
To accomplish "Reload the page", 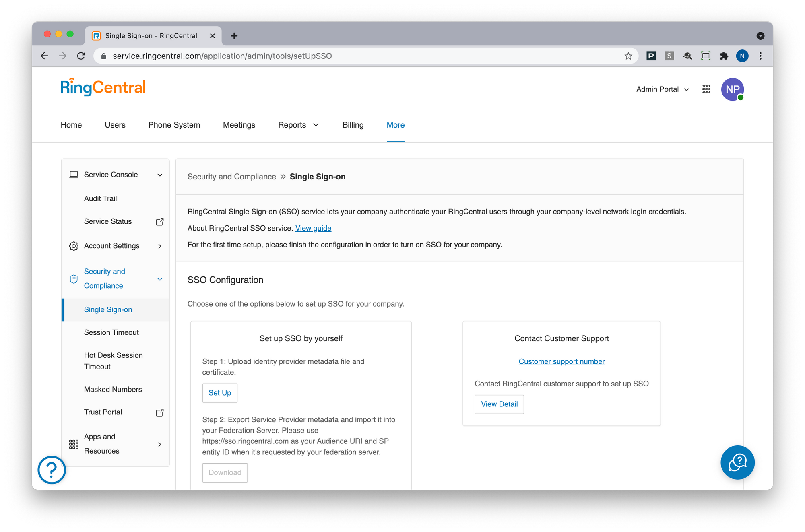I will [x=81, y=56].
